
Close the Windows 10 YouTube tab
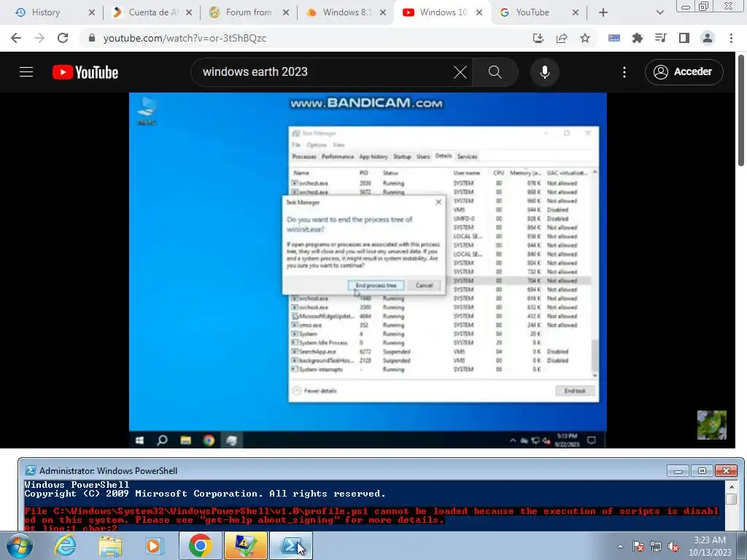coord(479,12)
